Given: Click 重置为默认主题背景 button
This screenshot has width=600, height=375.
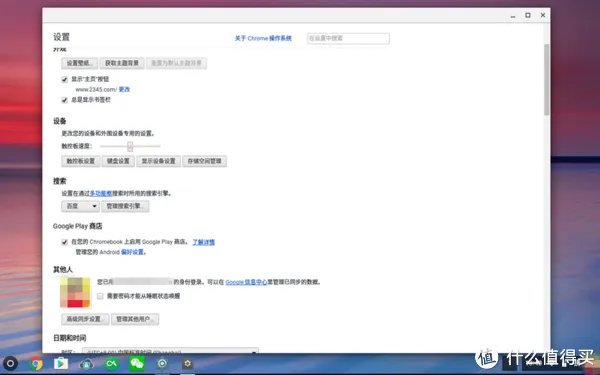Looking at the screenshot, I should tap(176, 63).
